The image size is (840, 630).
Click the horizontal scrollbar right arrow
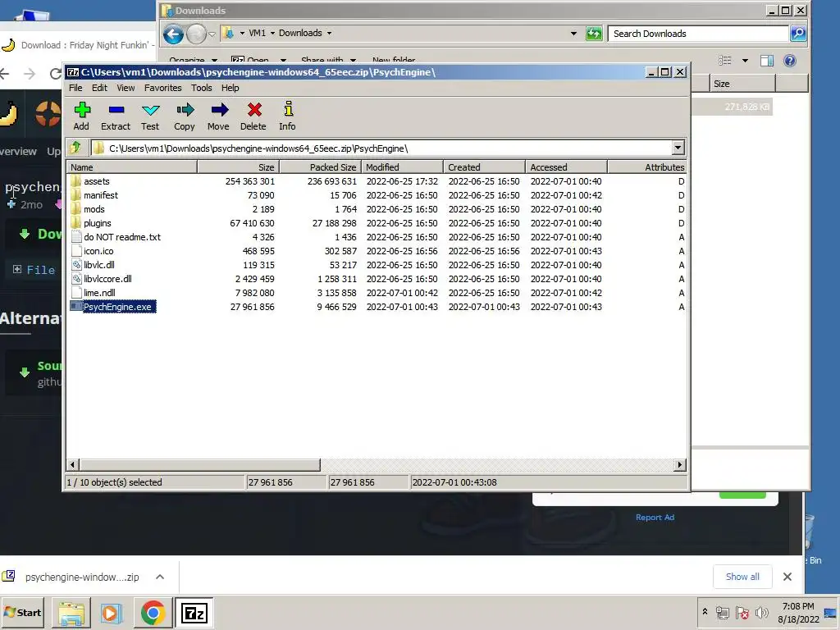(680, 464)
